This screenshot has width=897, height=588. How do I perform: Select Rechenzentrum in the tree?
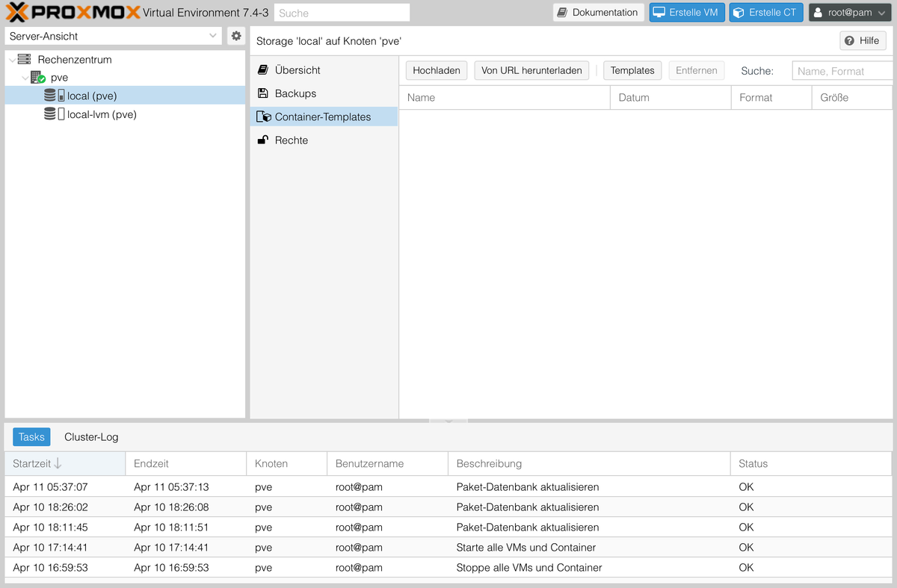tap(75, 59)
